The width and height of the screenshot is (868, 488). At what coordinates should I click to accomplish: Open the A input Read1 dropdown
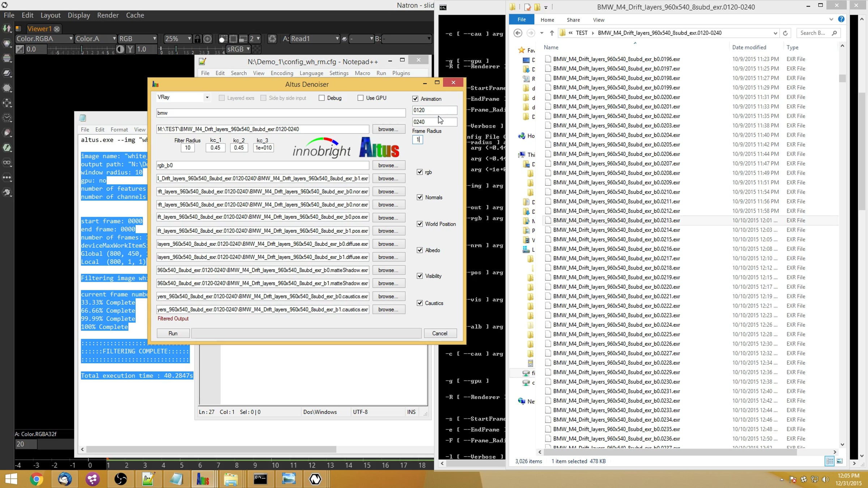tap(315, 39)
